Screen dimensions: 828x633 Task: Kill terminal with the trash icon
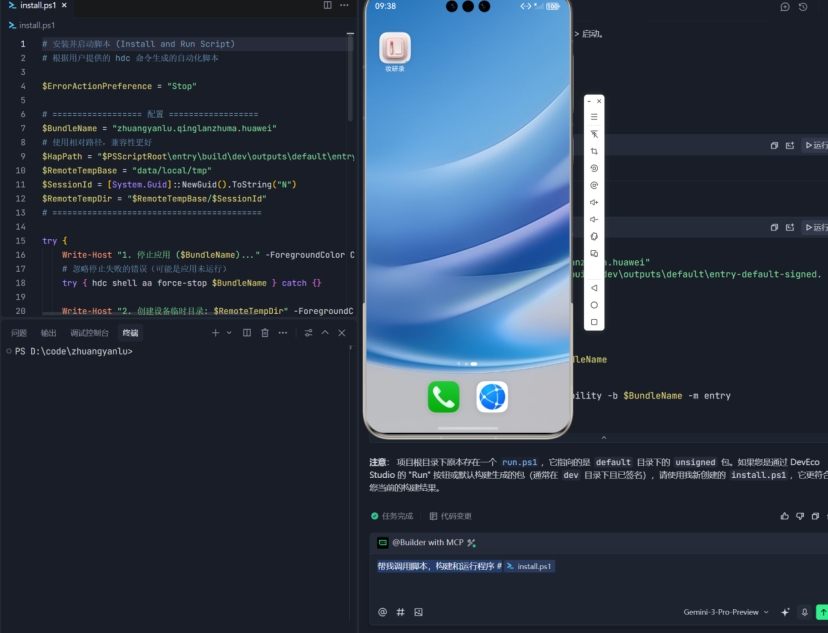tap(265, 333)
